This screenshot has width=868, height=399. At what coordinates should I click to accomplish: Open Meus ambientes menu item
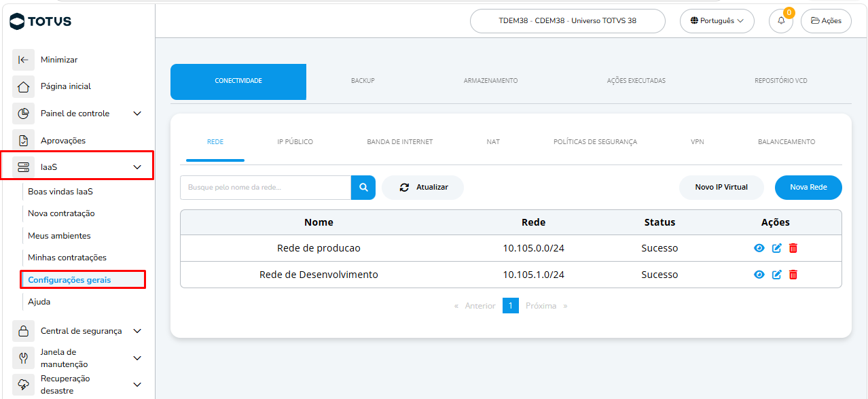(x=59, y=236)
